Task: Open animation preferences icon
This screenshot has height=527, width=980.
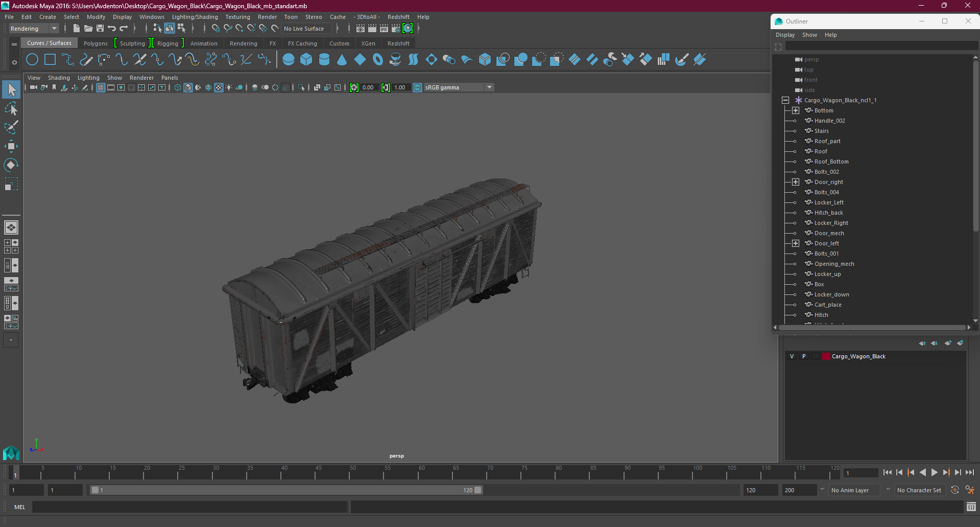Action: (x=970, y=490)
